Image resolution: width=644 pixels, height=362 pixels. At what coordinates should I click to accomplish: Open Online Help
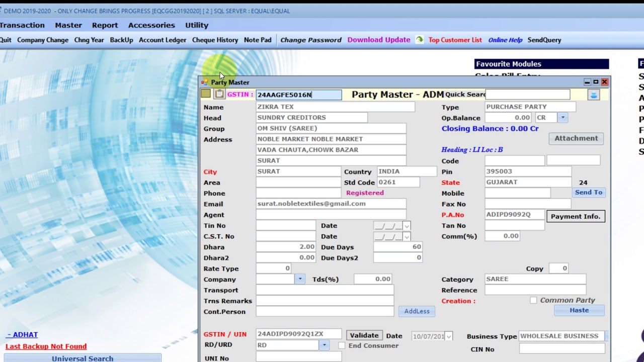[x=505, y=40]
